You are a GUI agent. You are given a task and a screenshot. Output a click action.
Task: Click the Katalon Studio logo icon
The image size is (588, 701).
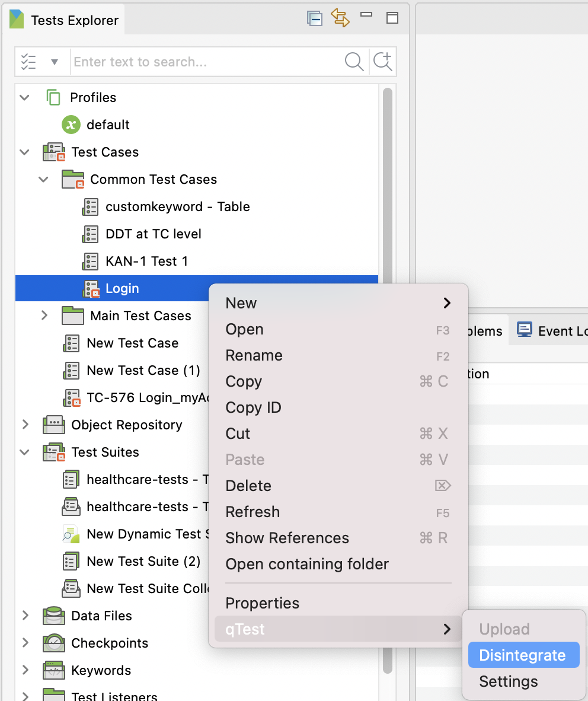point(16,18)
